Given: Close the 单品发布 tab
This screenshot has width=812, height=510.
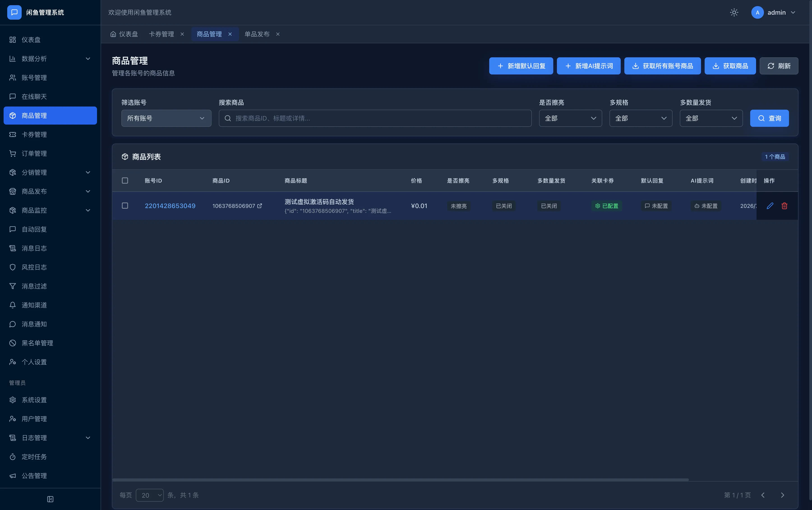Looking at the screenshot, I should (278, 34).
